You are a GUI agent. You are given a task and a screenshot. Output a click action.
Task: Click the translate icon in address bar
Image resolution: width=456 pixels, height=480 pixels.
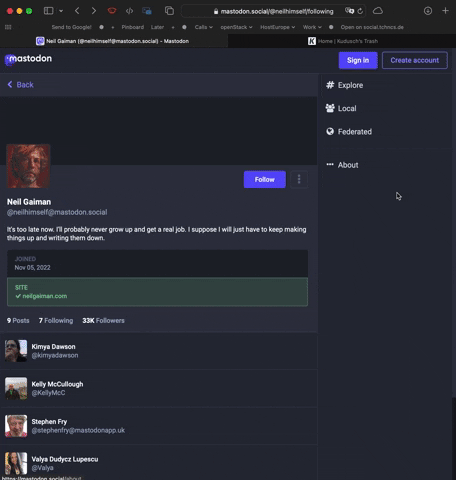349,11
